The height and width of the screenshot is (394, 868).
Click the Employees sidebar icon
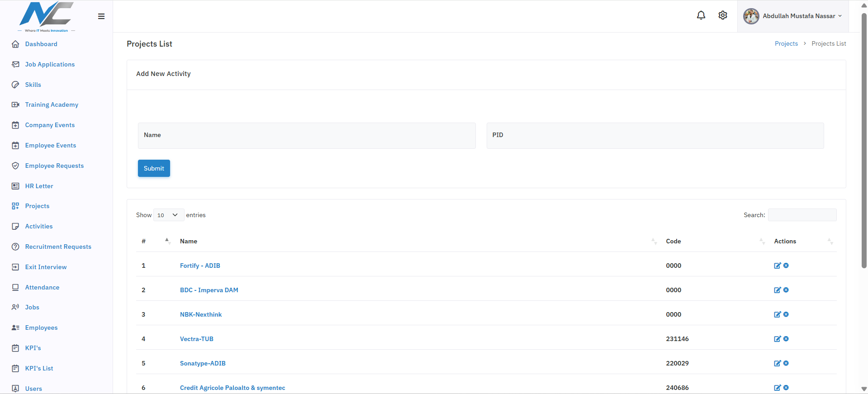click(15, 328)
